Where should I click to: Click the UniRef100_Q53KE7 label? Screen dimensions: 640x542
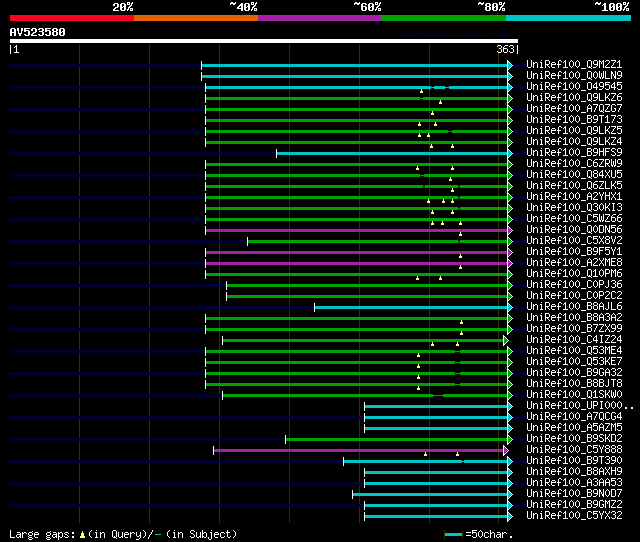(x=574, y=362)
